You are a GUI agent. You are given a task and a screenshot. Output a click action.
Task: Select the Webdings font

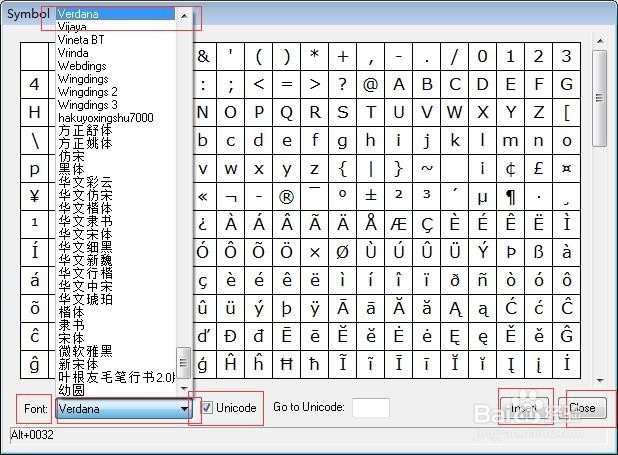click(116, 66)
